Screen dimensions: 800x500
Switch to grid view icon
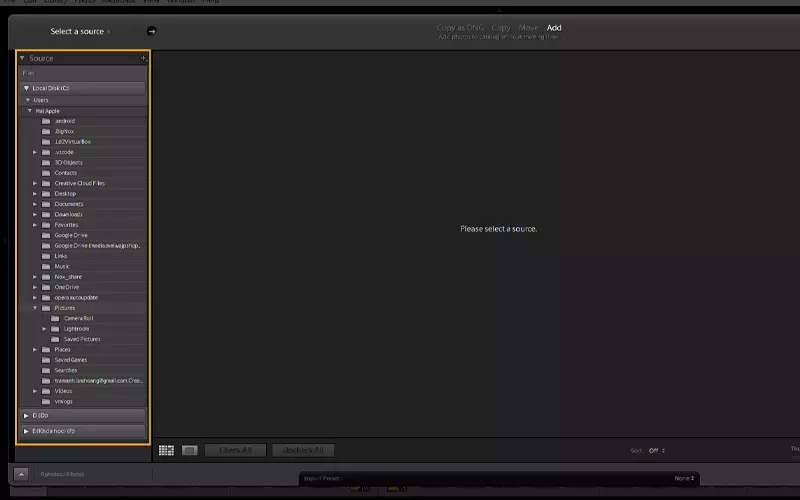click(x=166, y=451)
